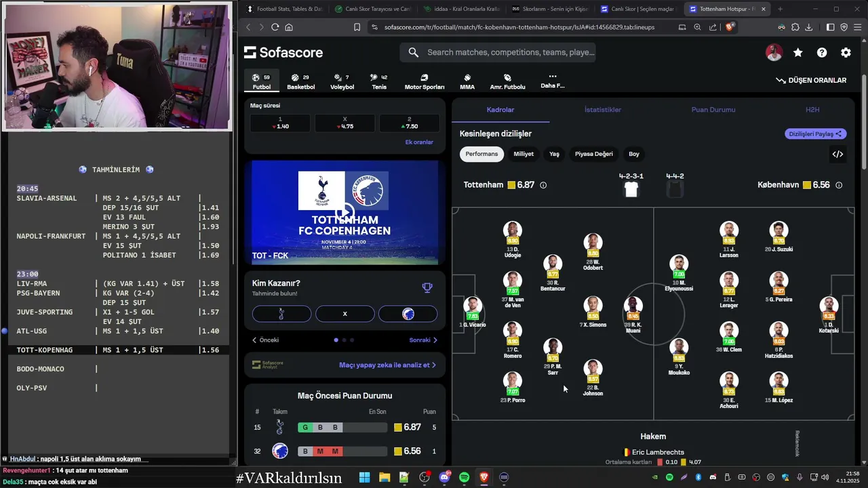Switch to the Puan Durumu tab

coord(713,110)
